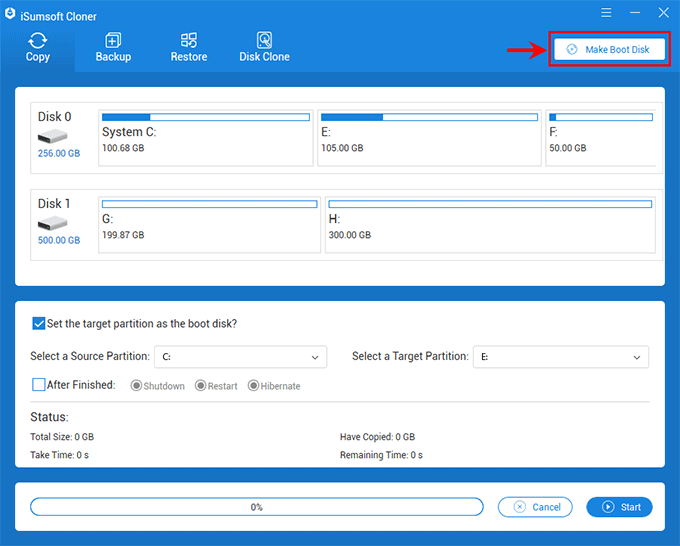This screenshot has width=680, height=546.
Task: Click the System C: usage bar
Action: tap(206, 117)
